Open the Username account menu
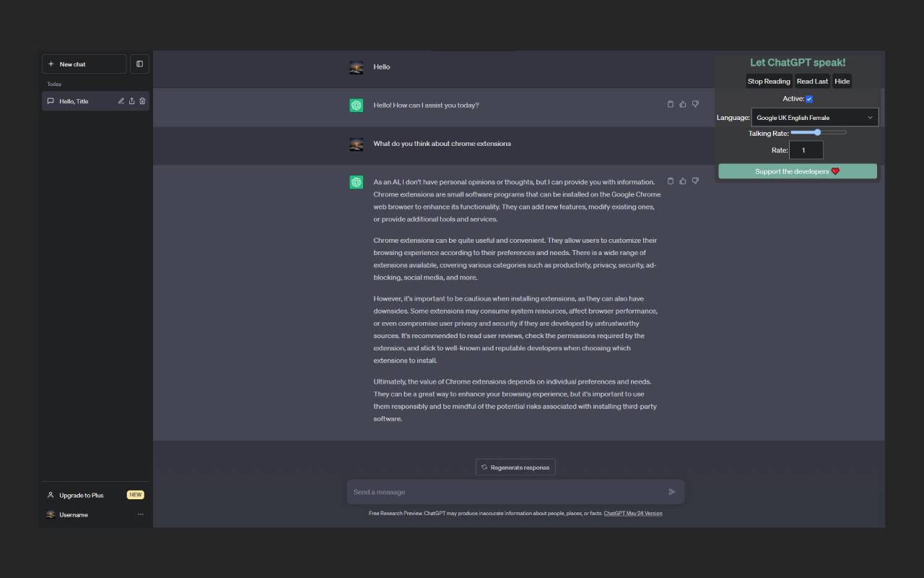 95,514
